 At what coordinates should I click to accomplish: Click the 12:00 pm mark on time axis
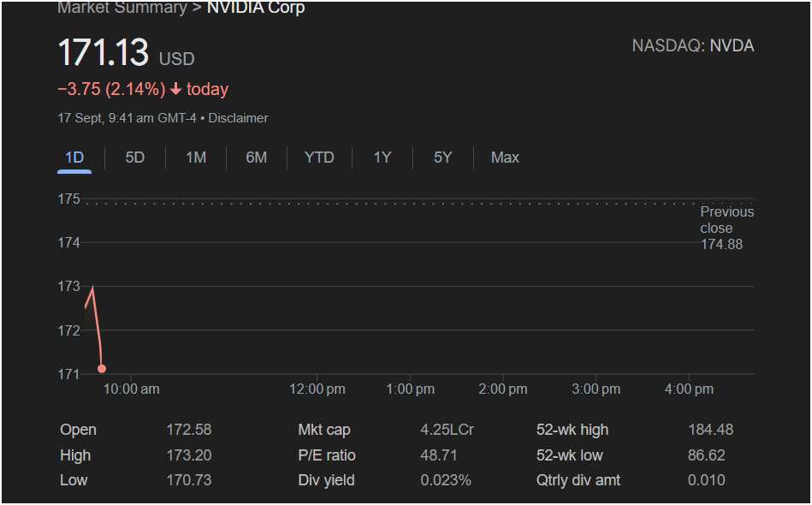click(x=317, y=389)
